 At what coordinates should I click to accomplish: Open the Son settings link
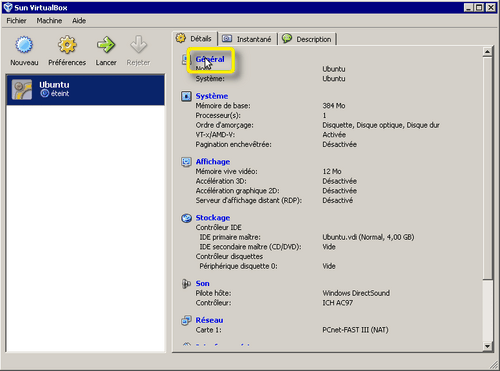[x=202, y=283]
